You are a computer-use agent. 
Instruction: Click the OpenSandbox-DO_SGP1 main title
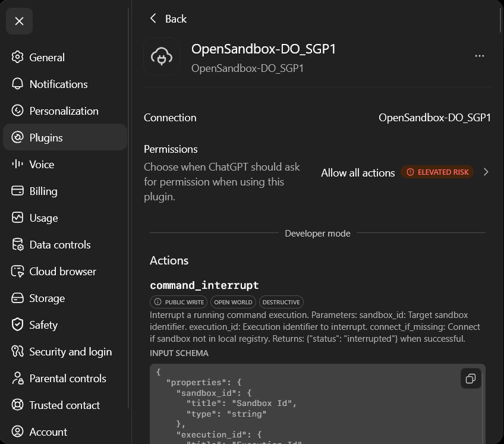(x=263, y=49)
